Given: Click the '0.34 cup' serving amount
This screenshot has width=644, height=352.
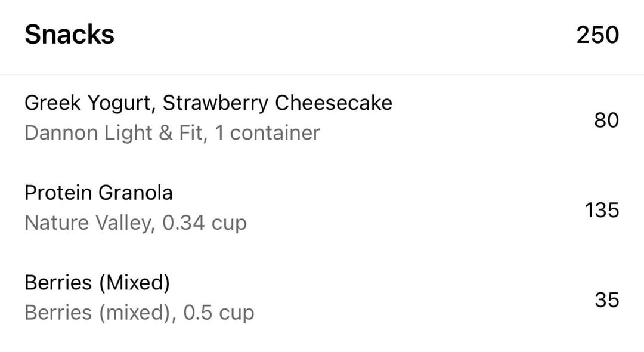Looking at the screenshot, I should click(x=205, y=223).
